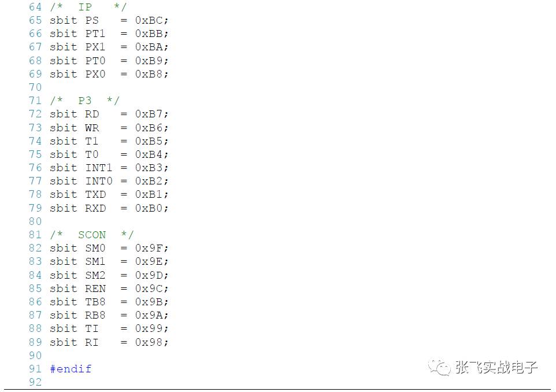Click the 0x9B address of TB8

click(x=151, y=302)
